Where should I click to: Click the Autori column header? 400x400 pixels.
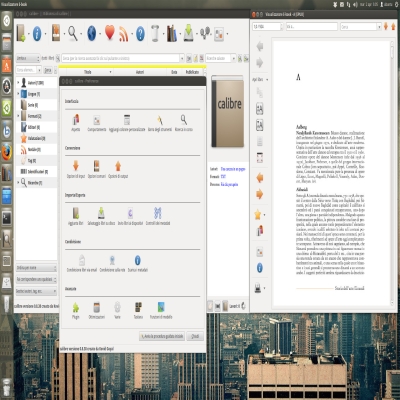click(x=140, y=72)
